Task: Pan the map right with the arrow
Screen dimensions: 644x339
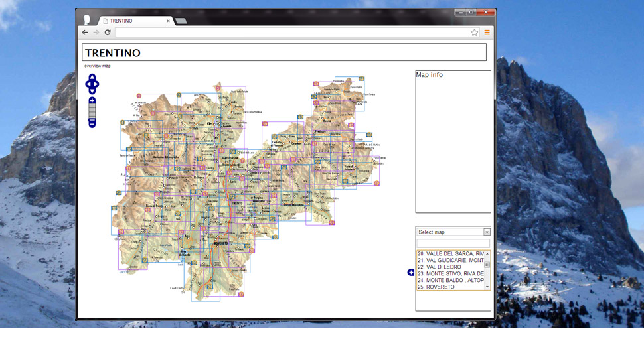Action: coord(96,84)
